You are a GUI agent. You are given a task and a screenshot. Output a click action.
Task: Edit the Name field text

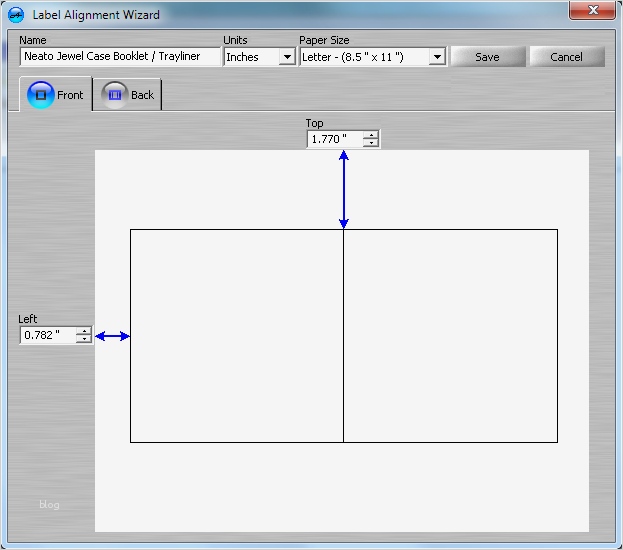[x=120, y=56]
